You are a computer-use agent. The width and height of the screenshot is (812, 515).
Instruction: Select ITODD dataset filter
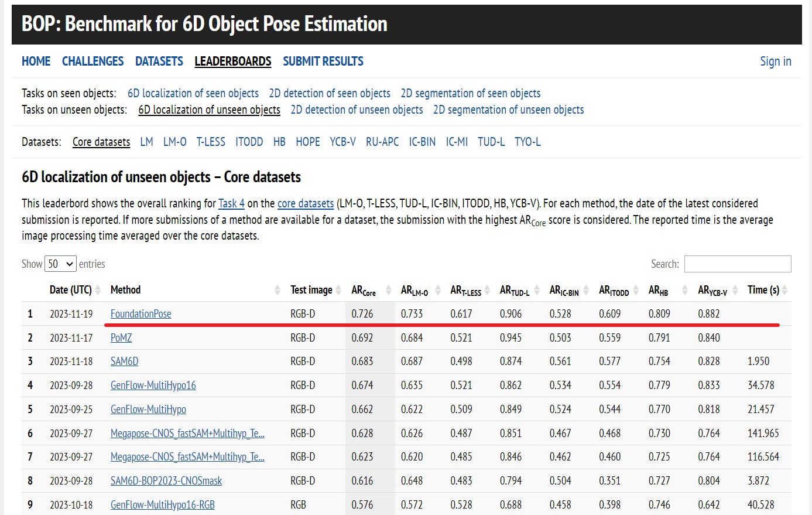pyautogui.click(x=249, y=142)
